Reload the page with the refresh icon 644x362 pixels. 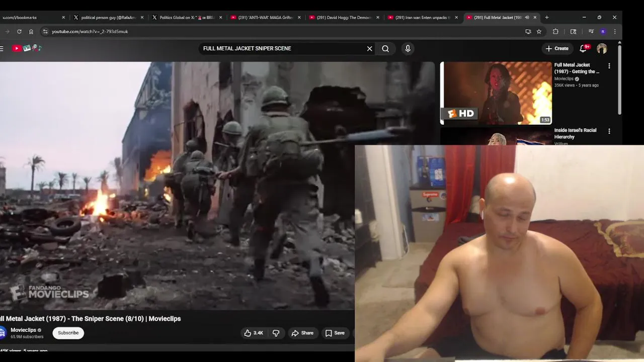click(x=19, y=31)
